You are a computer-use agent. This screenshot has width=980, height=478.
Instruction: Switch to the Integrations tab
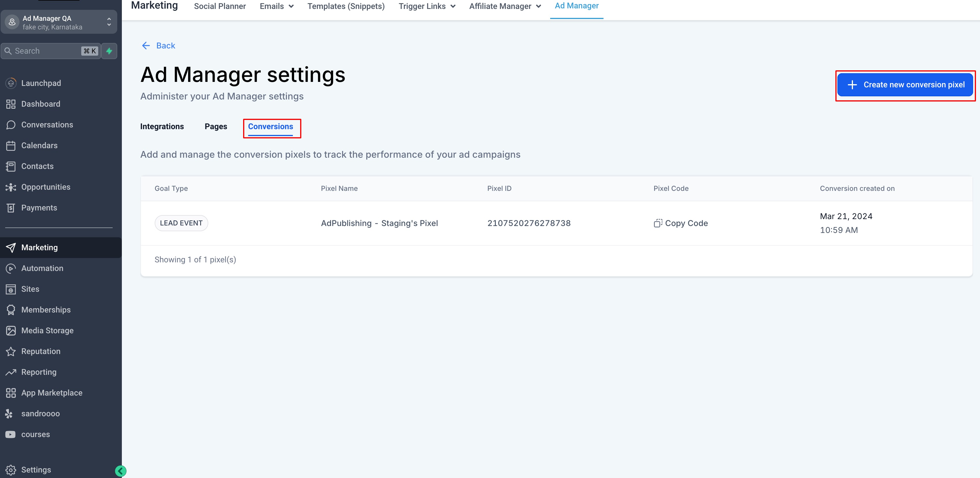coord(162,127)
